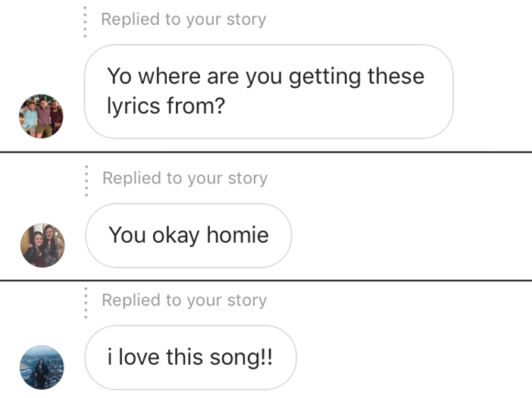Viewport: 532px width, 398px height.
Task: Open the profile picture showing three men
Action: point(41,116)
